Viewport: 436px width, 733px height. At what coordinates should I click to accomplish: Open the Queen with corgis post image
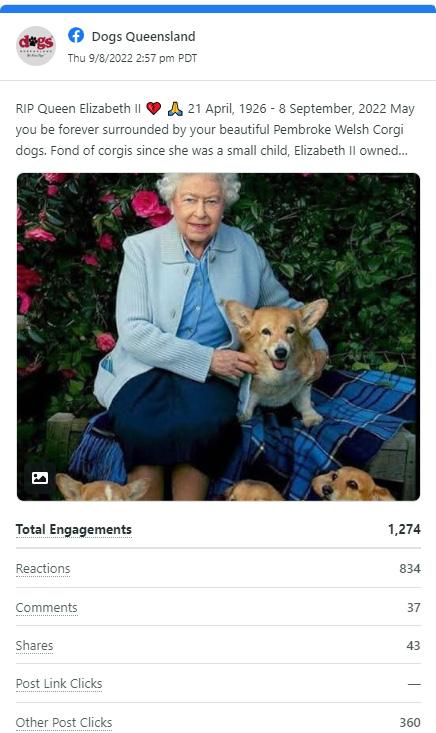tap(218, 337)
